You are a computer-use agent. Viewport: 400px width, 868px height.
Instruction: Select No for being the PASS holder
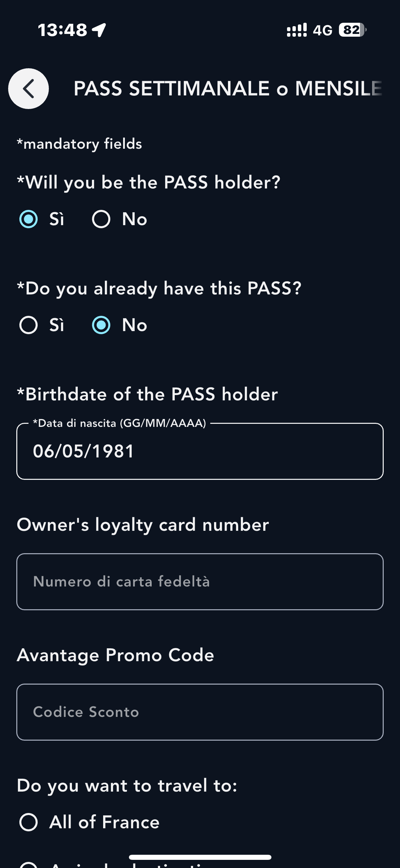101,219
